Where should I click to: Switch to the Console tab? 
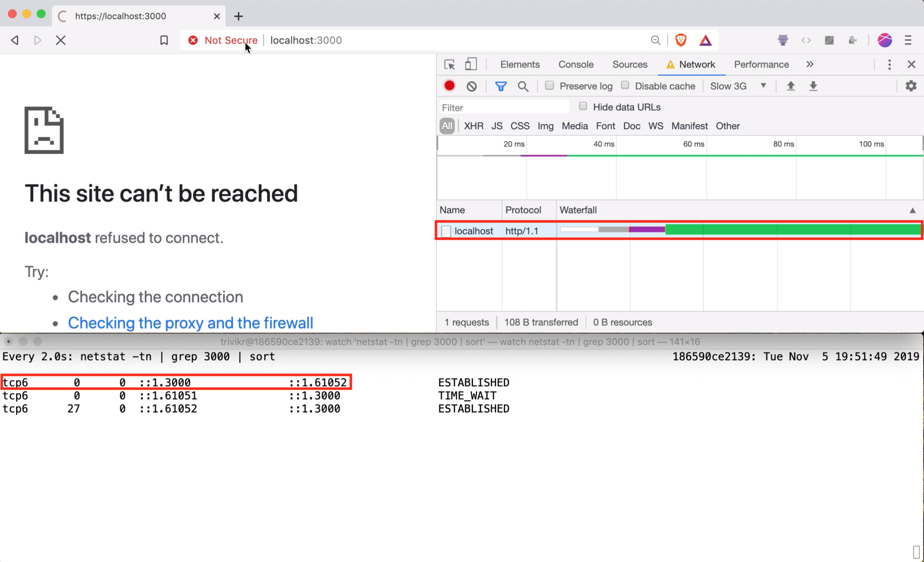click(x=575, y=65)
